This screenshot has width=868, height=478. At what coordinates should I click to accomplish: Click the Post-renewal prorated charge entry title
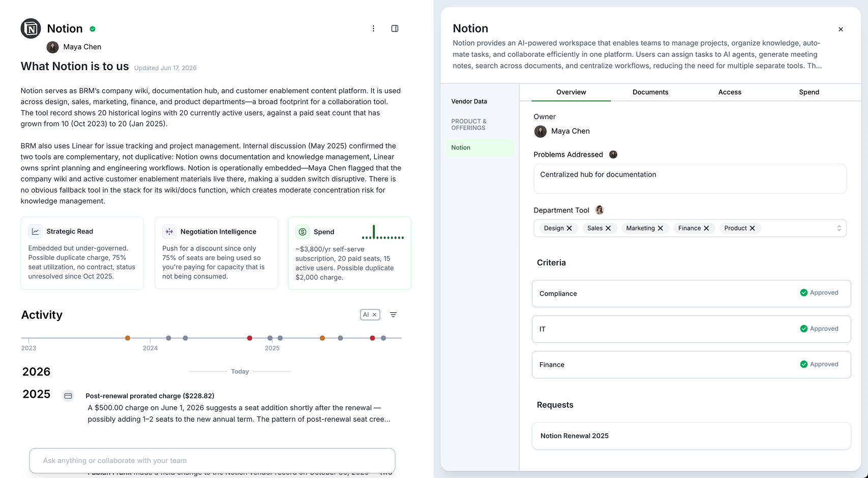coord(150,396)
